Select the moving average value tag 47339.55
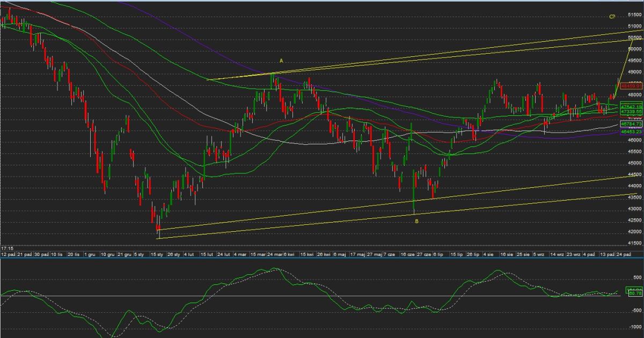 coord(631,112)
